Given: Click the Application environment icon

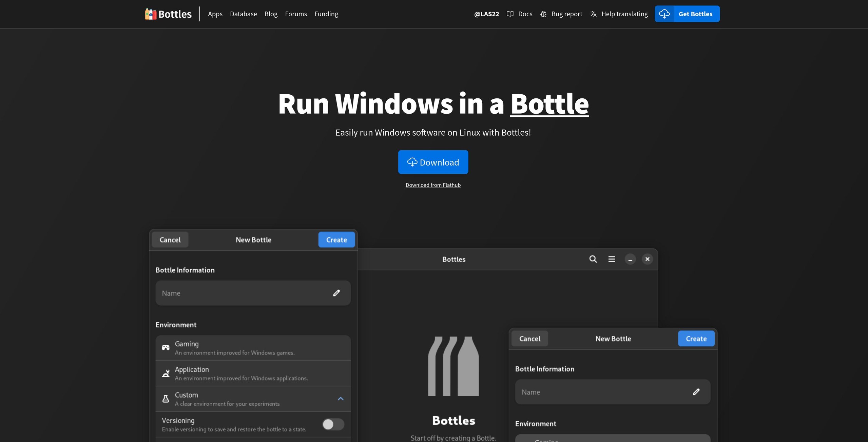Looking at the screenshot, I should click(x=166, y=373).
